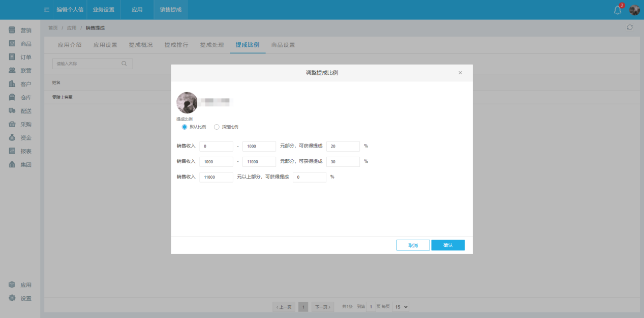
Task: Open the 报表 (Reports) sidebar module
Action: (x=19, y=151)
